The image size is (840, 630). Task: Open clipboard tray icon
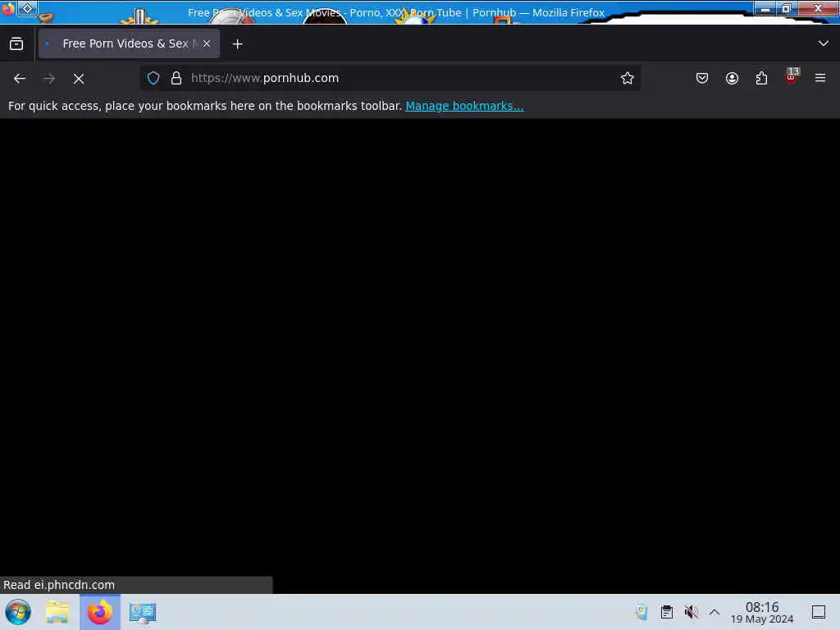click(666, 612)
